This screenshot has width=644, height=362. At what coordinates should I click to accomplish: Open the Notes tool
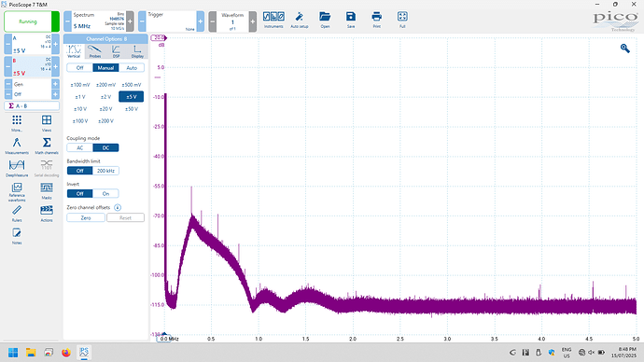(x=17, y=236)
